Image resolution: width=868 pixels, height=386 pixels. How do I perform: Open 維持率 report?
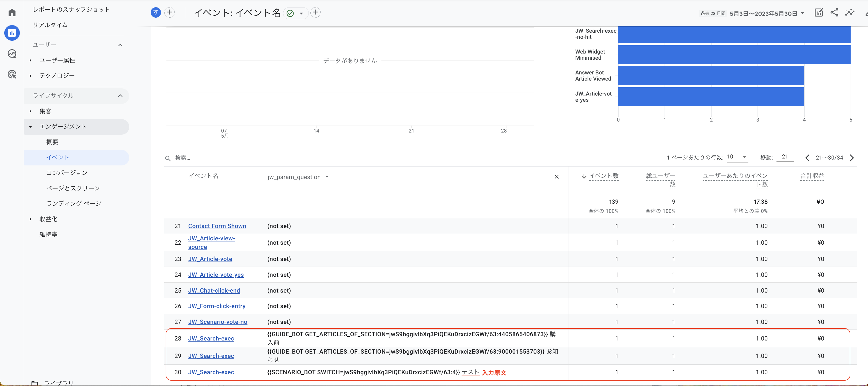click(x=48, y=234)
